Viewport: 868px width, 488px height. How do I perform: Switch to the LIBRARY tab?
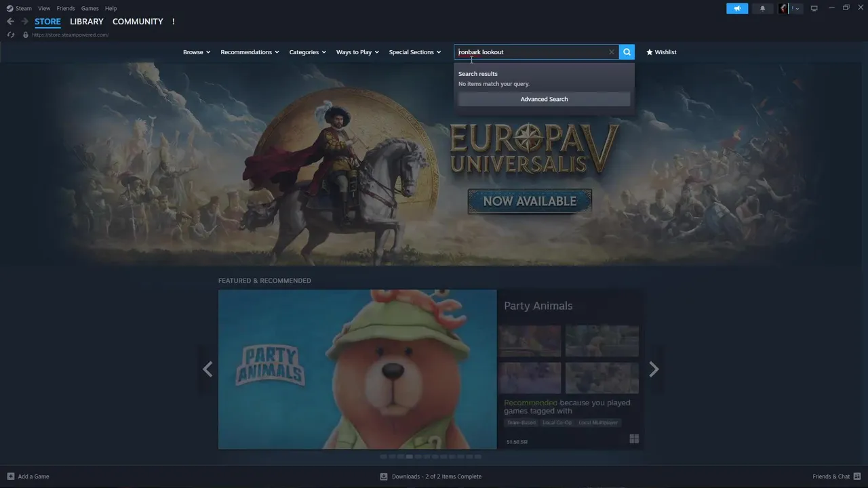click(87, 22)
